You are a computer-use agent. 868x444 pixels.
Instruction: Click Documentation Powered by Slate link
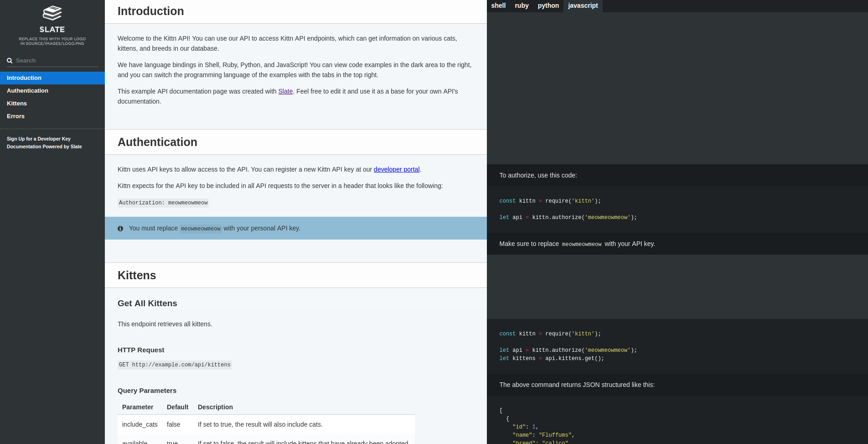(44, 146)
